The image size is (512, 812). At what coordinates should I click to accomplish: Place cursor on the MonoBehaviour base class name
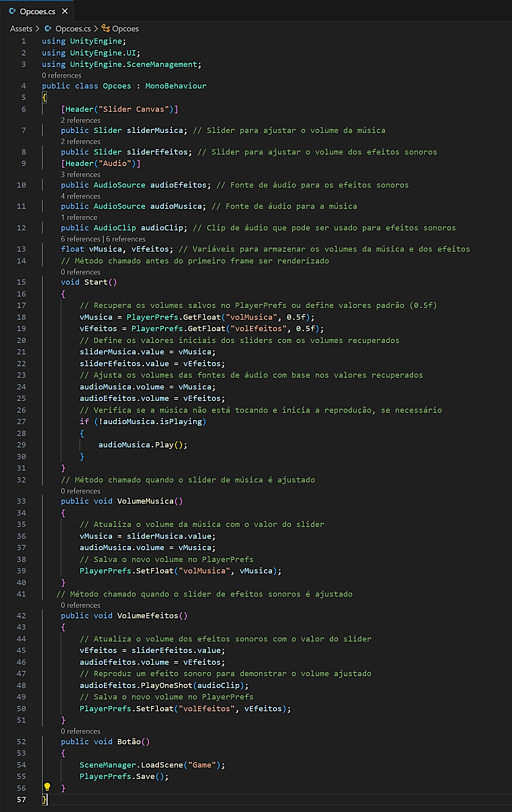point(176,86)
